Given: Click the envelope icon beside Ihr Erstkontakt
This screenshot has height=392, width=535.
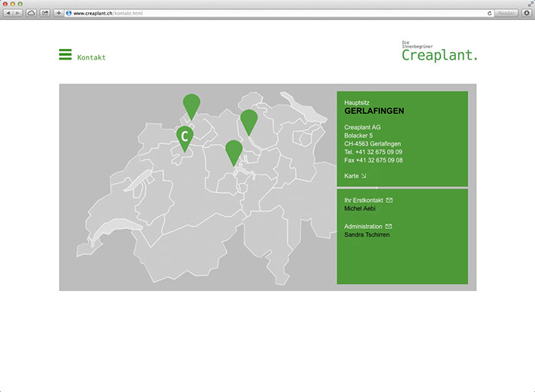Looking at the screenshot, I should (x=389, y=200).
